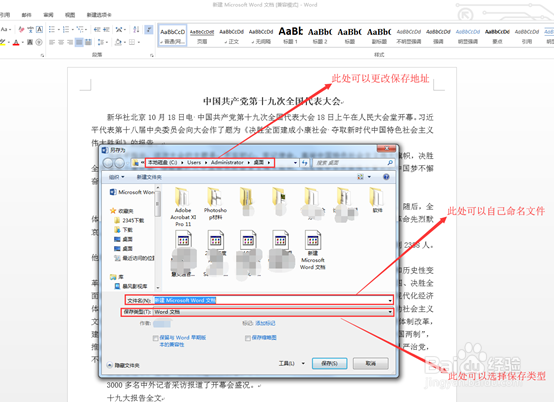The height and width of the screenshot is (402, 554).
Task: Open the change view dropdown arrow
Action: point(370,177)
